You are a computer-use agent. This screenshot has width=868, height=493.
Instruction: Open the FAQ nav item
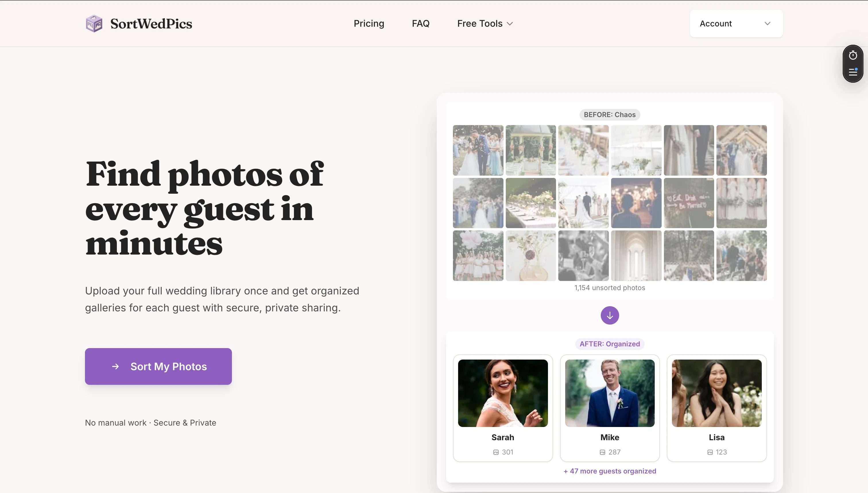tap(421, 23)
